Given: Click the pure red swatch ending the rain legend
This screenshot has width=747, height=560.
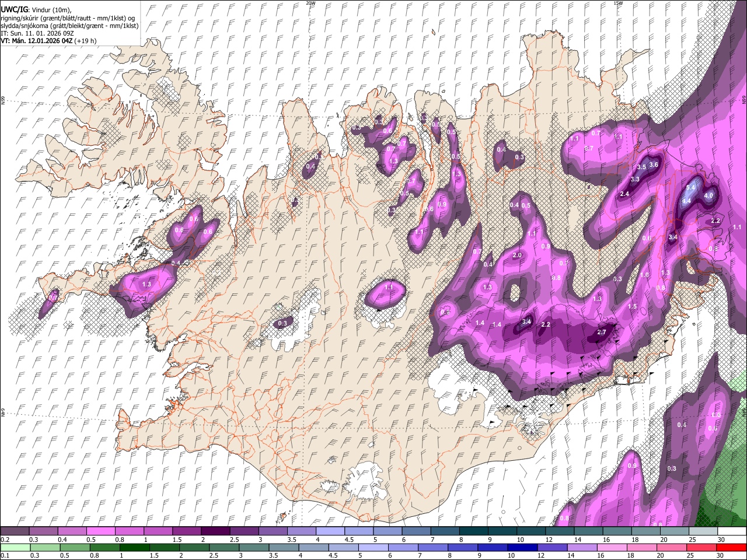Looking at the screenshot, I should [x=732, y=547].
